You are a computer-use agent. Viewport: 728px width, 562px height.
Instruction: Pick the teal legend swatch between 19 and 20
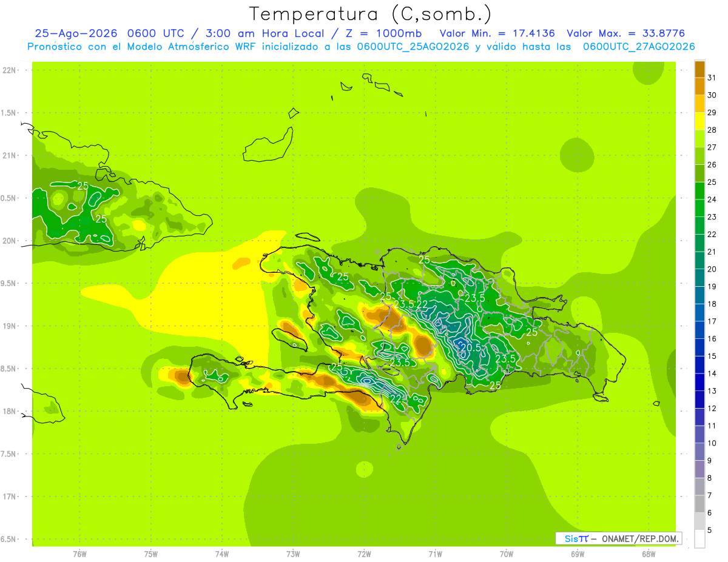point(699,278)
